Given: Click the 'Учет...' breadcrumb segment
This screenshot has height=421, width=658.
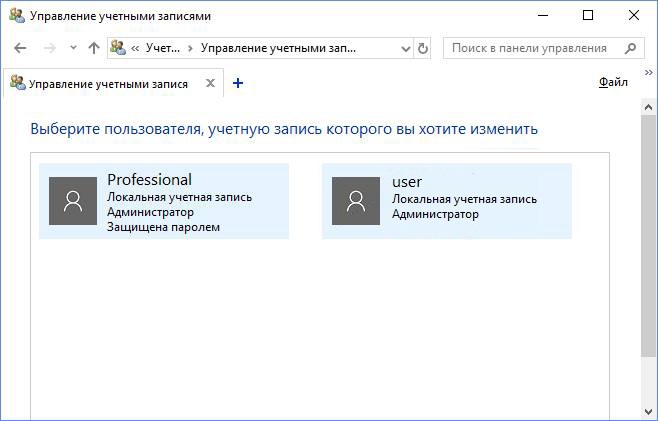Looking at the screenshot, I should point(163,48).
